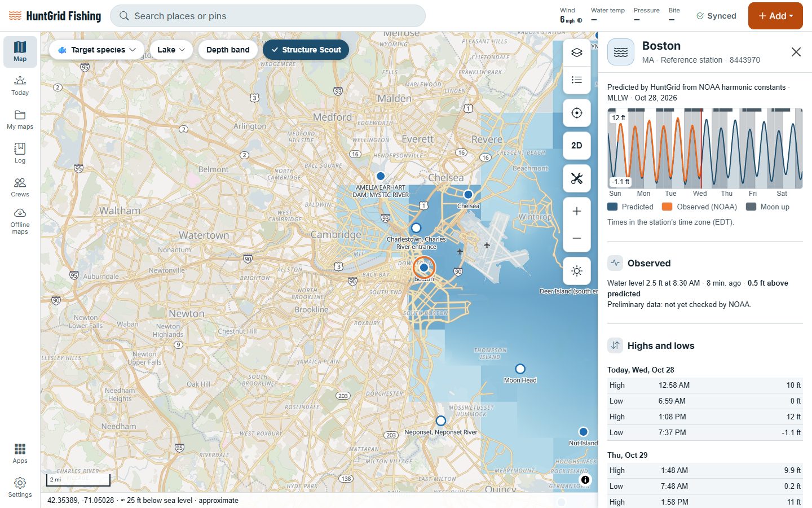812x508 pixels.
Task: Select the Amelia Earhart Dam pin
Action: (381, 176)
